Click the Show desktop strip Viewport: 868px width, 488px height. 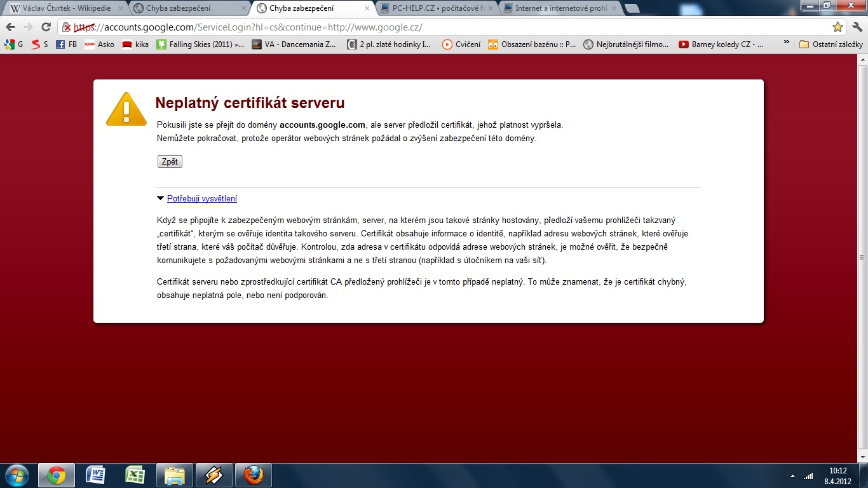click(864, 475)
